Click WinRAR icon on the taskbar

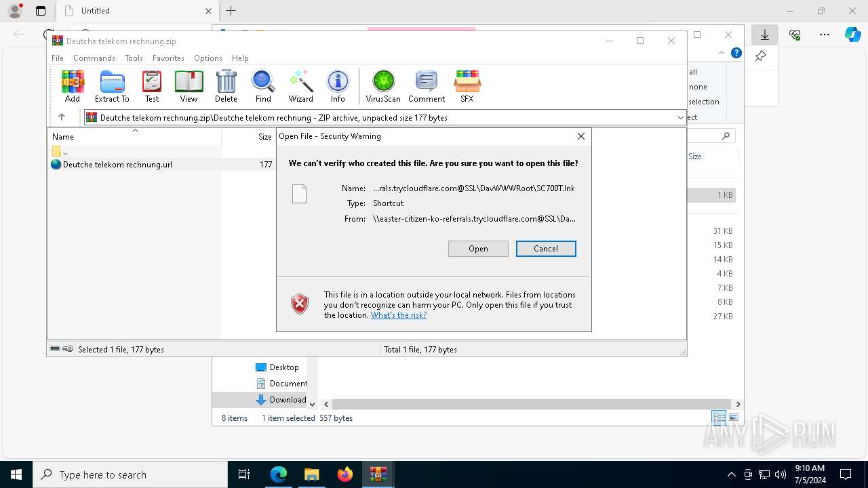[x=378, y=474]
